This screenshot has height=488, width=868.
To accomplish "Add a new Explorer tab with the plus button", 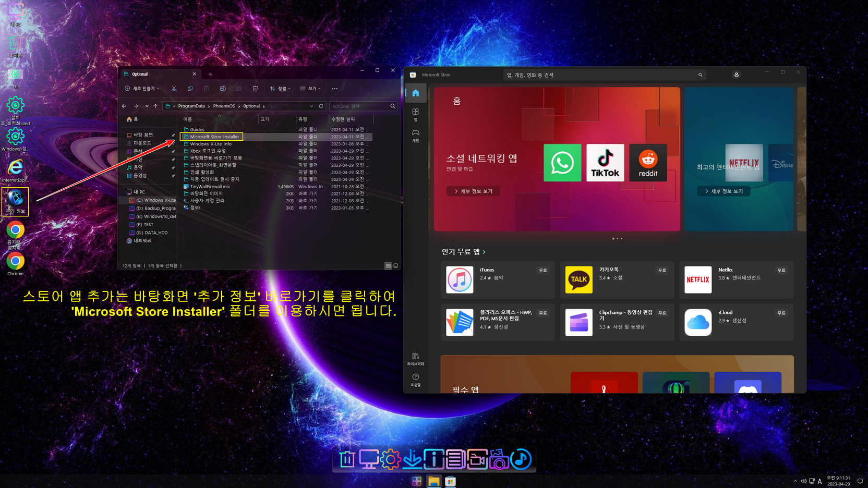I will [210, 74].
